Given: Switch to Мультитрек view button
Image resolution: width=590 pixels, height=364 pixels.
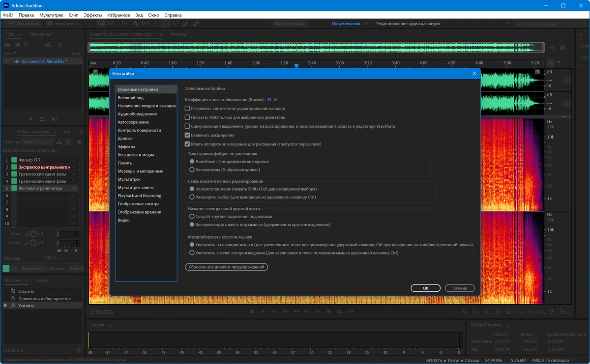Looking at the screenshot, I should (61, 24).
